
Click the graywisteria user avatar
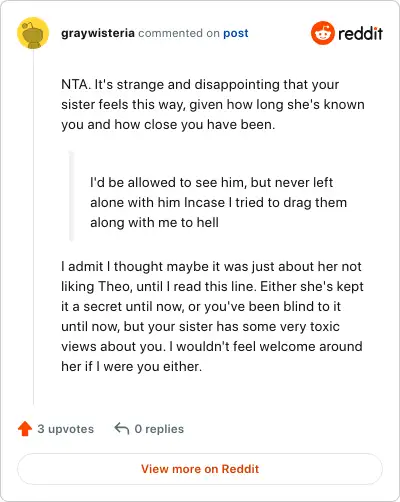tap(33, 33)
